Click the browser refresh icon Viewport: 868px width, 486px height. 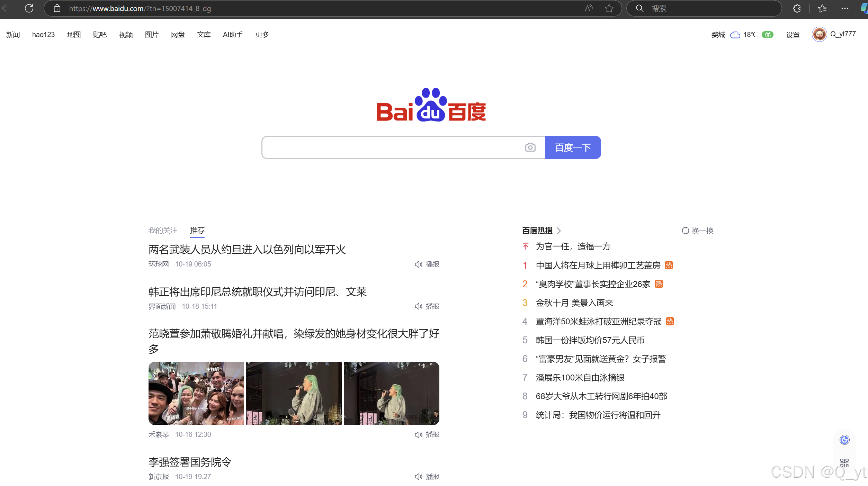29,8
